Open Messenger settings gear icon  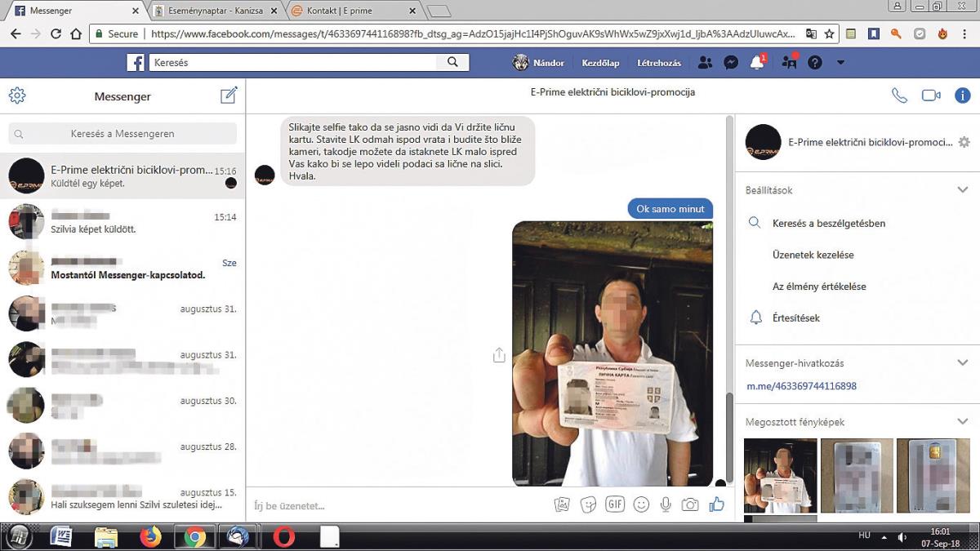17,96
